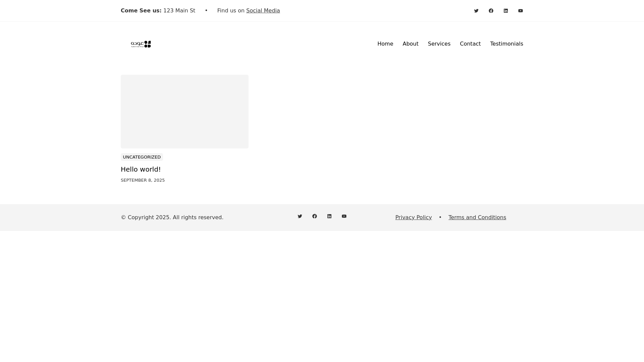Open the LinkedIn icon in top bar

coord(506,11)
